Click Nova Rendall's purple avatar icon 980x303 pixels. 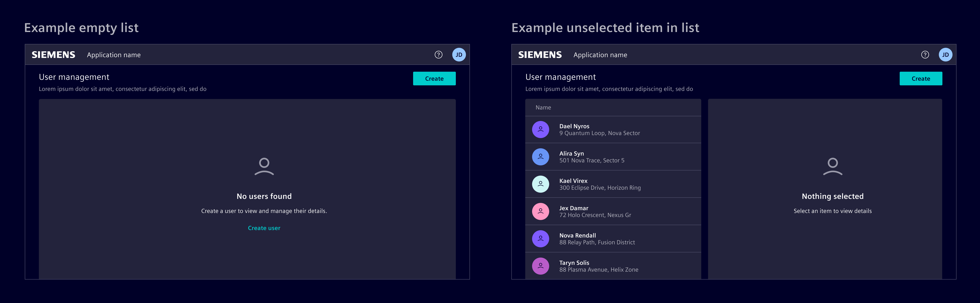(540, 239)
